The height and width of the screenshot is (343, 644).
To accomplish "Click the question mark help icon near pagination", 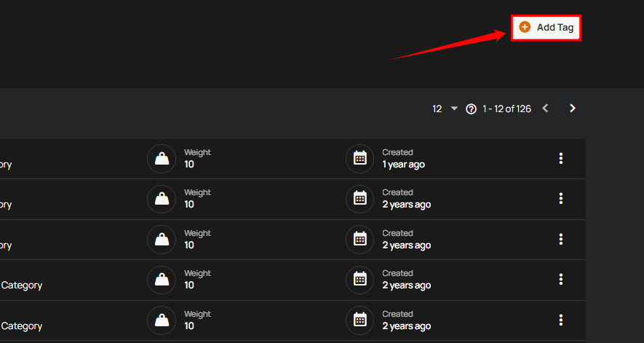I will point(471,109).
